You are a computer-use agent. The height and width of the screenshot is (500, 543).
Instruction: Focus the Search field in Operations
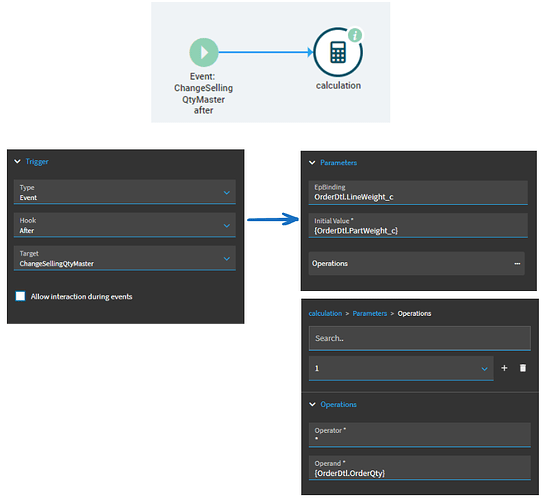point(419,338)
